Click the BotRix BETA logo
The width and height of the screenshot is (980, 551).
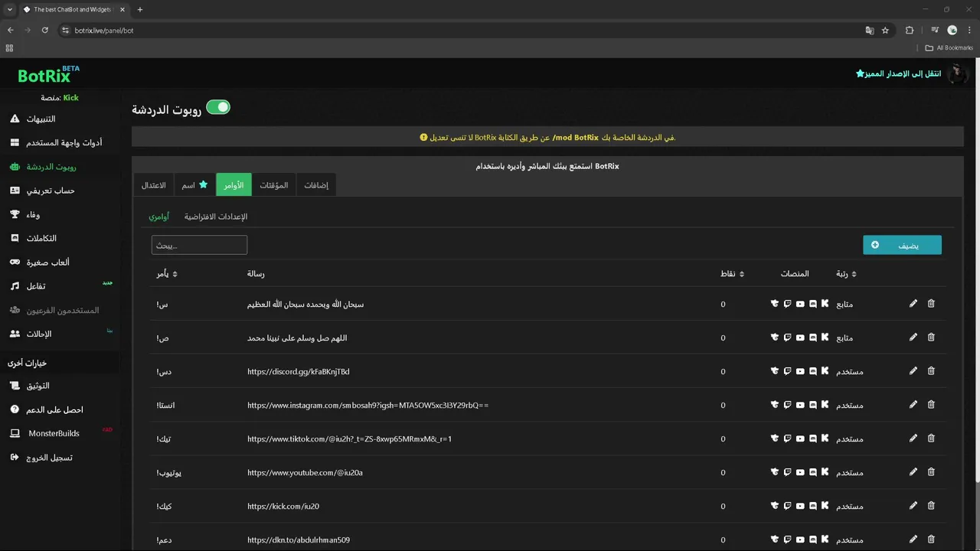click(x=48, y=75)
